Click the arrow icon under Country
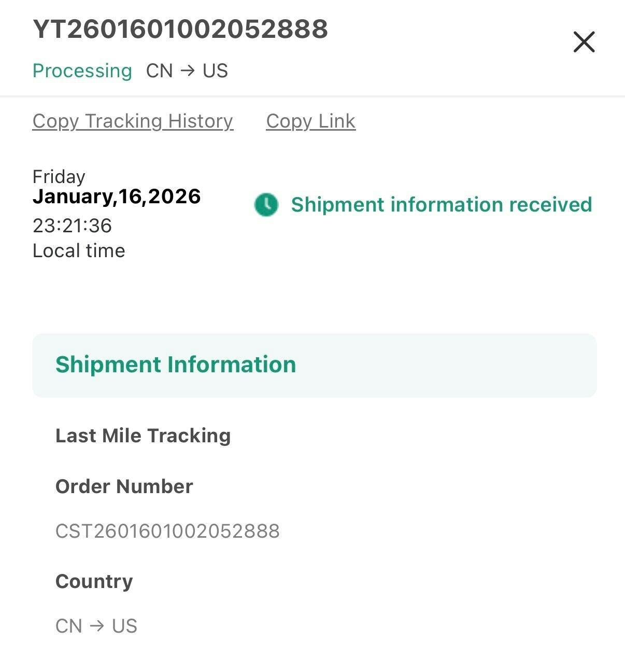This screenshot has width=625, height=672. point(97,626)
